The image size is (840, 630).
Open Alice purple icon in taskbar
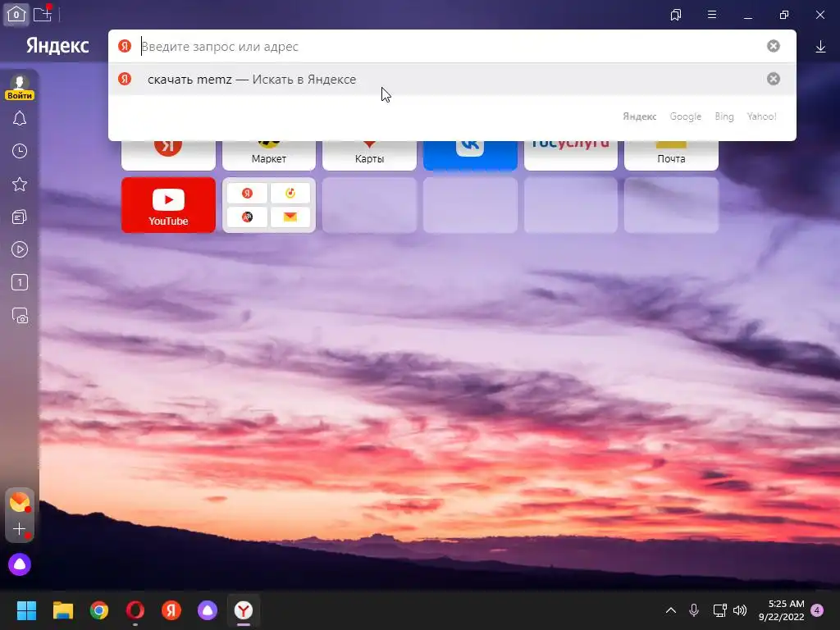(208, 610)
